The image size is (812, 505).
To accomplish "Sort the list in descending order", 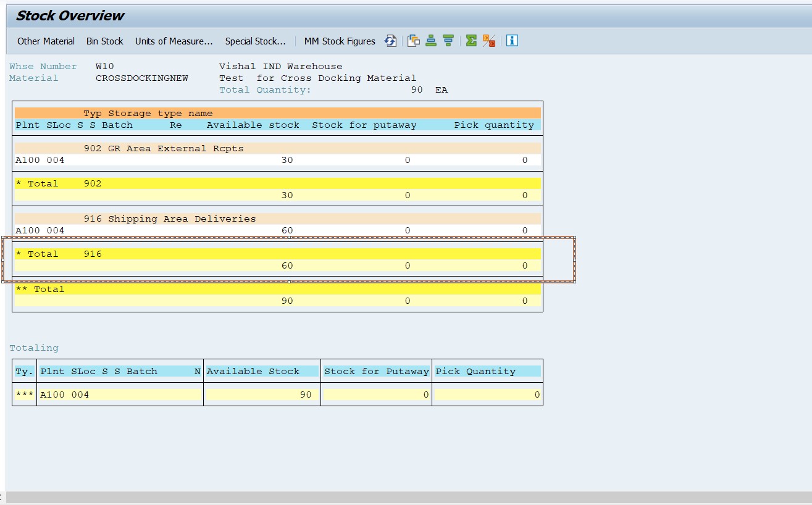I will tap(448, 41).
